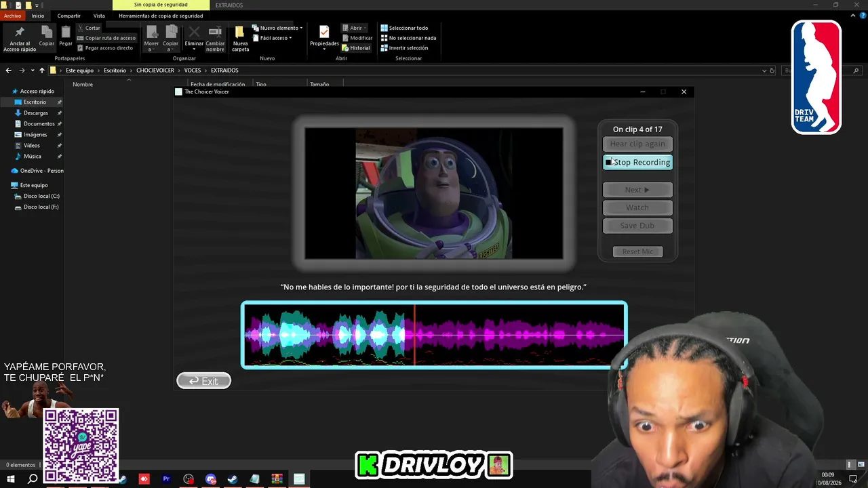Click VOCES in the address breadcrumb

pyautogui.click(x=193, y=70)
